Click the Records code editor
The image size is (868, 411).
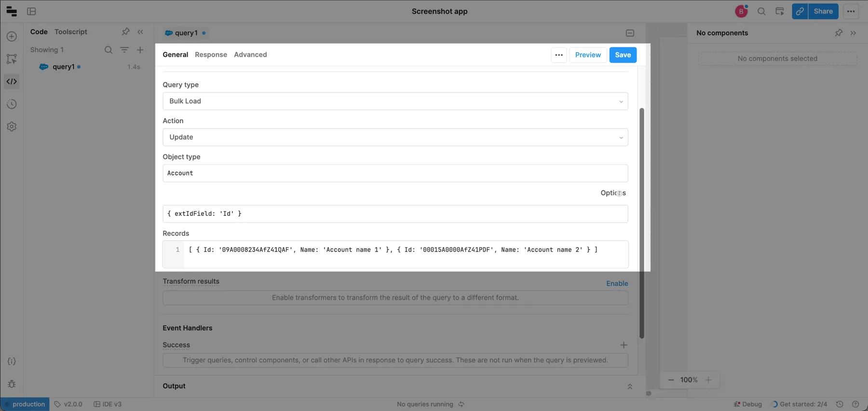pos(395,254)
